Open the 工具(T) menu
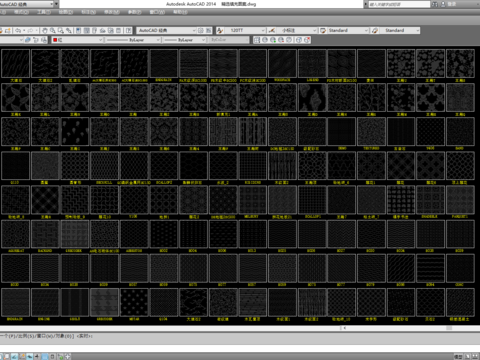 [x=44, y=12]
